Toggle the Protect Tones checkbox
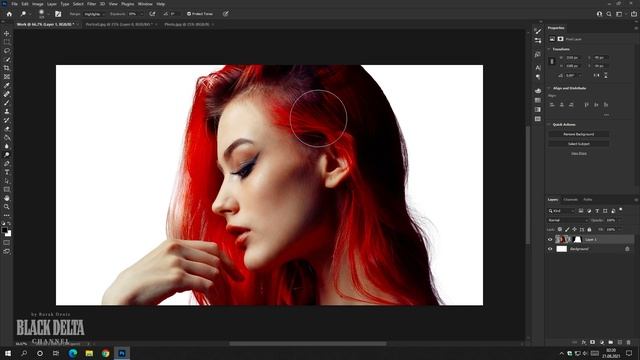This screenshot has width=640, height=360. 189,14
